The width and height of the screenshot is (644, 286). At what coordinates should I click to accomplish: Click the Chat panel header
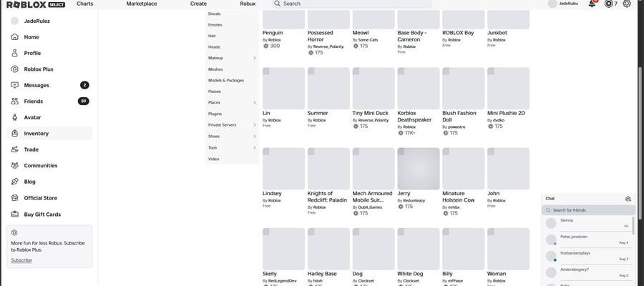588,199
